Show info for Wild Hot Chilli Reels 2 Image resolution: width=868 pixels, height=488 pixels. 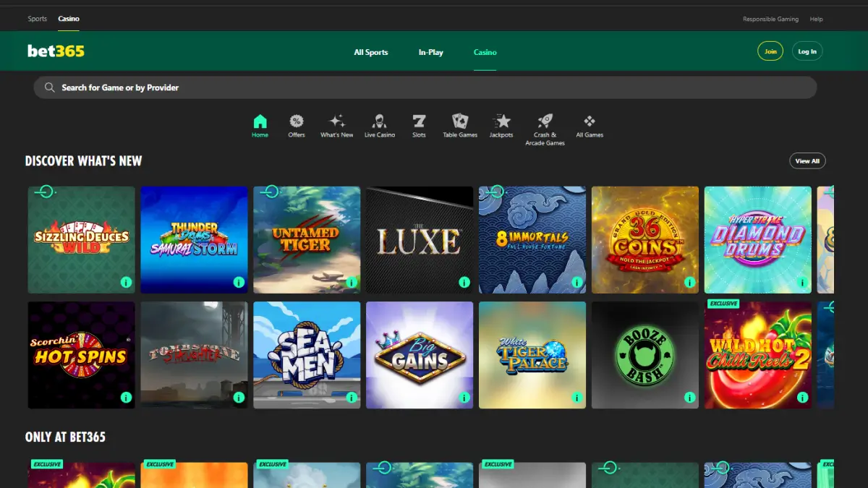point(803,397)
